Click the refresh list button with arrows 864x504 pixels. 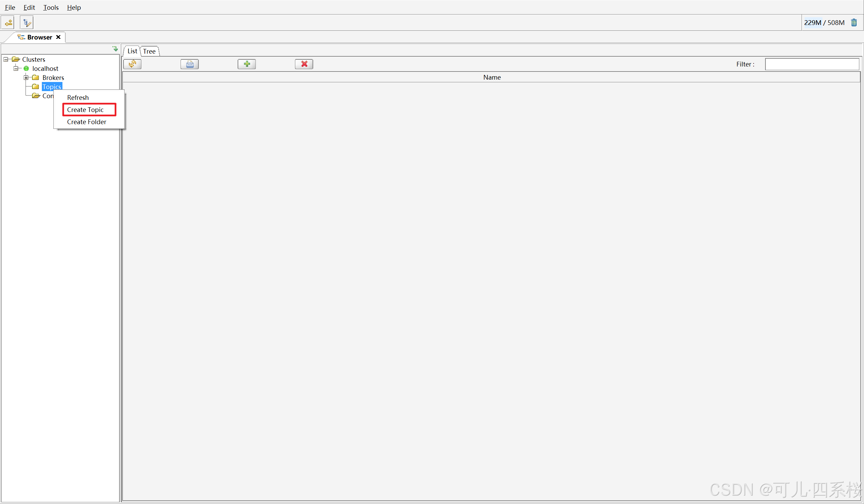tap(132, 64)
